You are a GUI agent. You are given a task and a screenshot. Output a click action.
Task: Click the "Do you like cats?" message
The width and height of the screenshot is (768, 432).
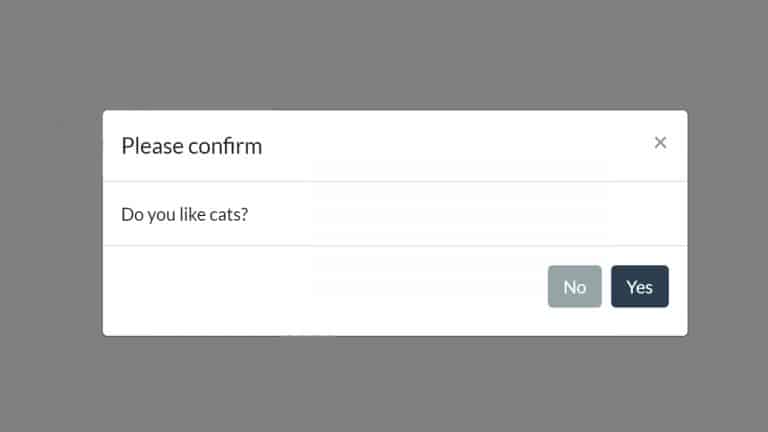[x=184, y=214]
